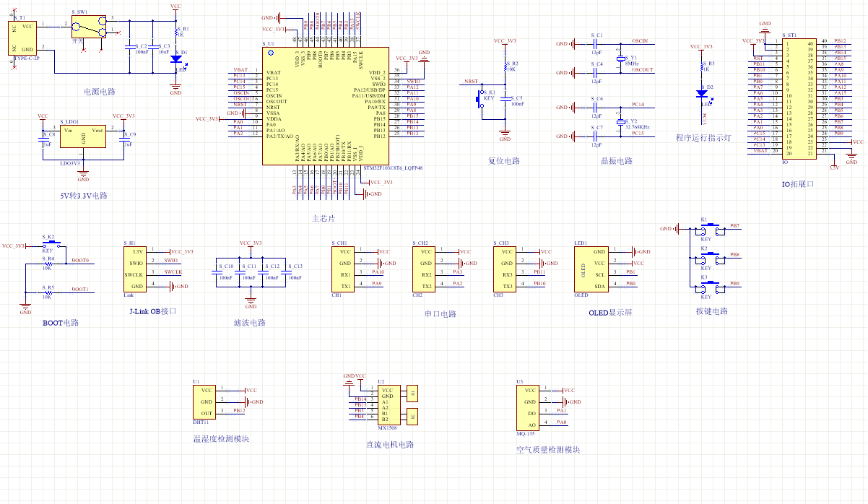Select the 40-pin IO header S_ST1
The width and height of the screenshot is (868, 504).
pyautogui.click(x=799, y=99)
